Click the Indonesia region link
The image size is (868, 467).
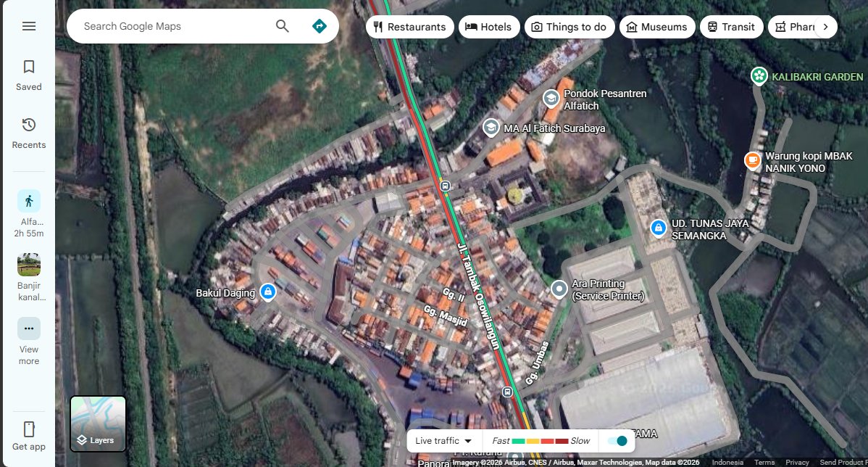coord(727,462)
